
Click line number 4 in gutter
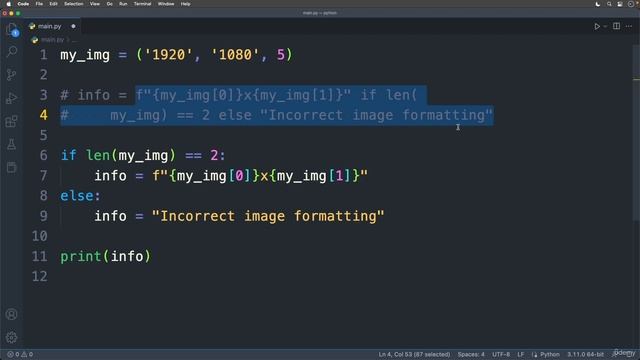point(43,115)
